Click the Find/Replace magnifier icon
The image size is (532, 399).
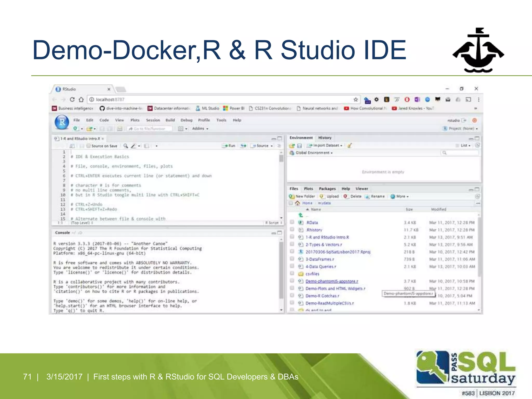[x=125, y=146]
